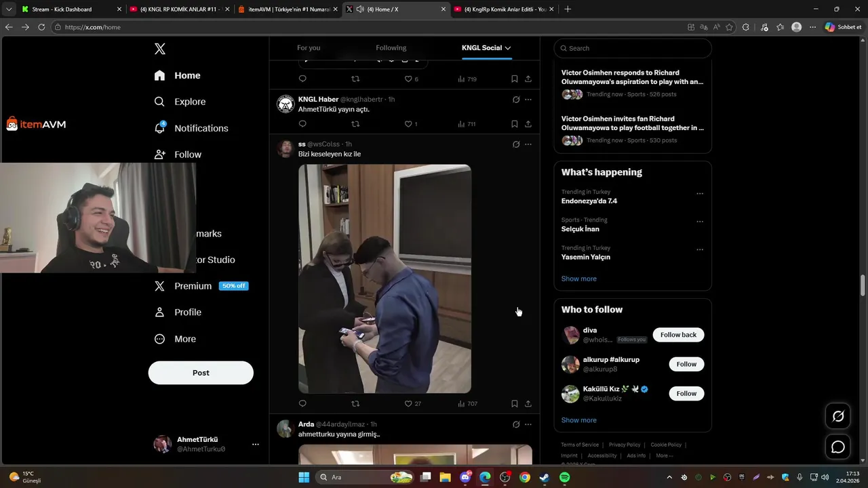The height and width of the screenshot is (488, 868).
Task: Bookmark the ss post
Action: click(x=515, y=403)
